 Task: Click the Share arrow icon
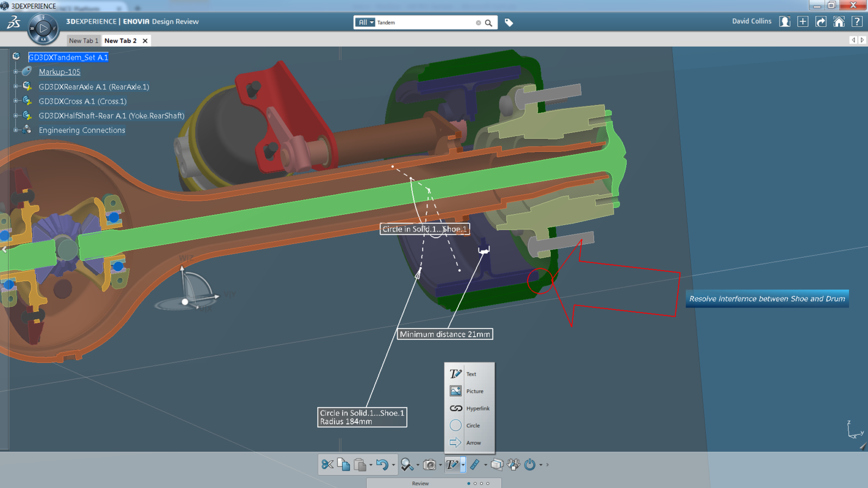821,22
